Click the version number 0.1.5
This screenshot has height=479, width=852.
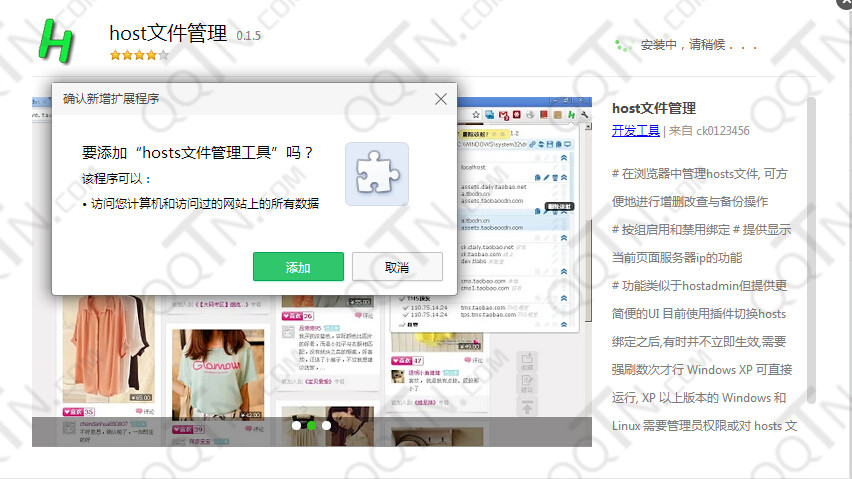(248, 36)
